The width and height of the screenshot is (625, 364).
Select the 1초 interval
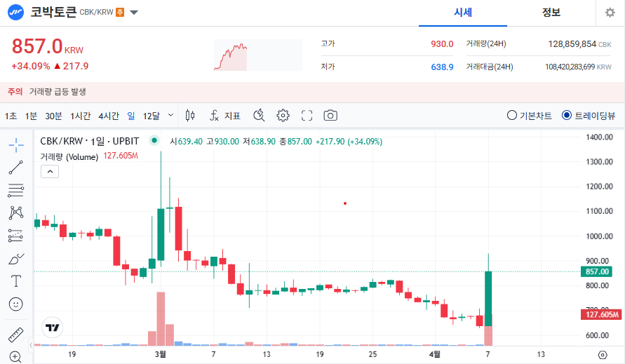click(x=11, y=116)
